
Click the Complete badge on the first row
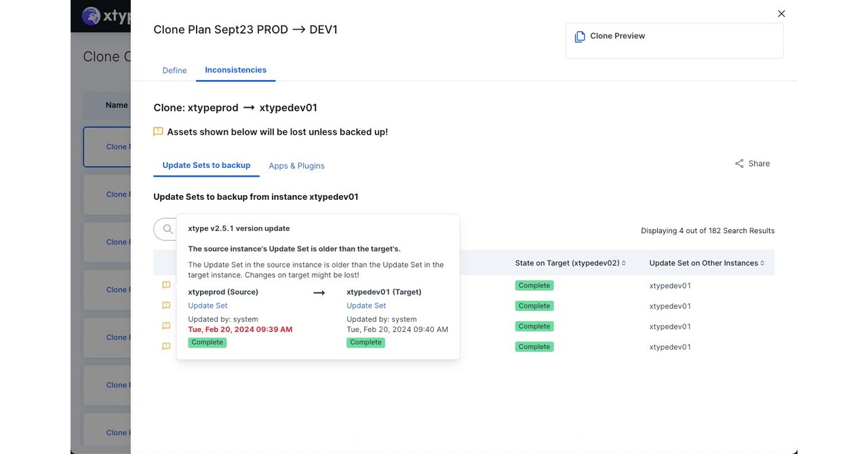coord(534,285)
